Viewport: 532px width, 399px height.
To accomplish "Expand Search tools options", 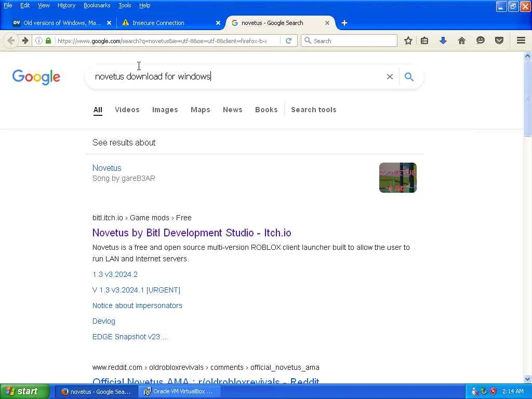I will pos(314,110).
